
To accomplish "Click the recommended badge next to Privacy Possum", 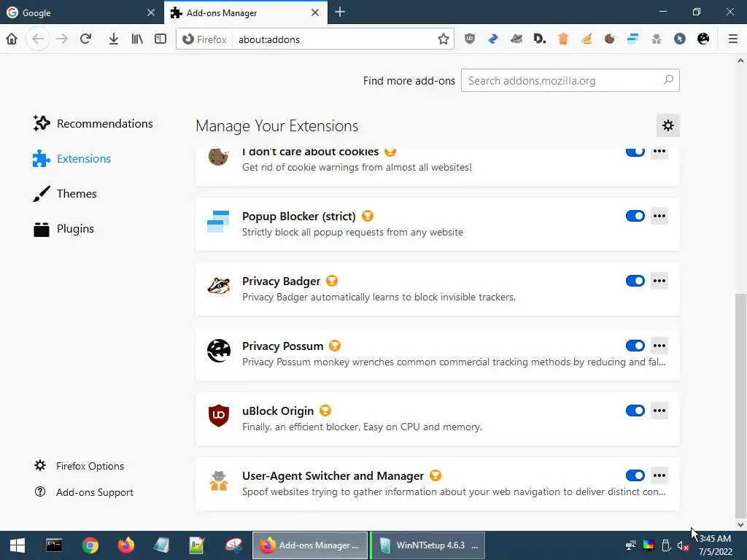I will (335, 346).
